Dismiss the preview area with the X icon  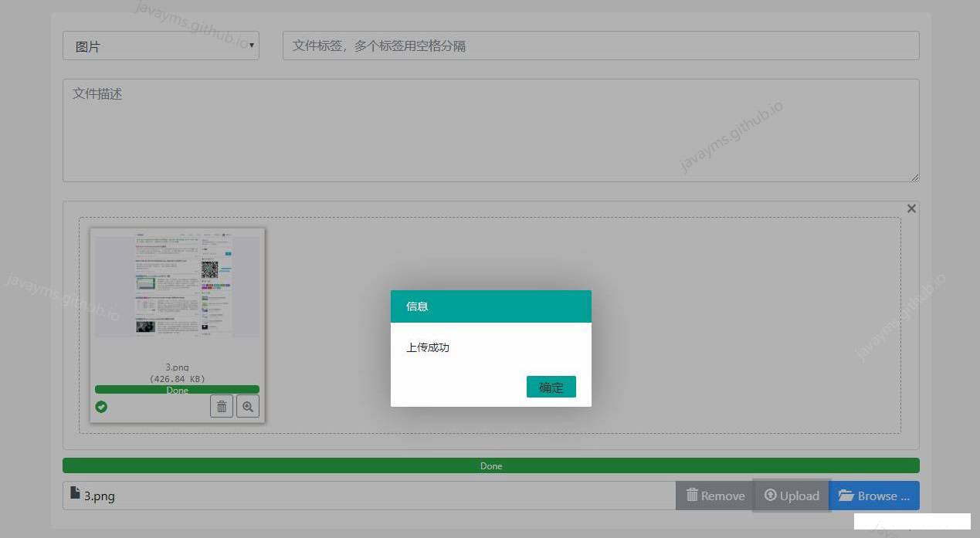[911, 208]
